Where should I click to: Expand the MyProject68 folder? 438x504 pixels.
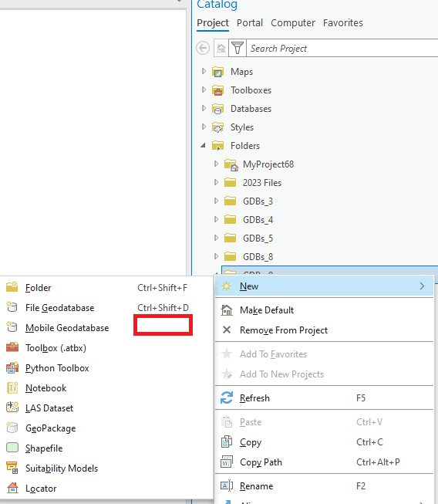(x=216, y=164)
